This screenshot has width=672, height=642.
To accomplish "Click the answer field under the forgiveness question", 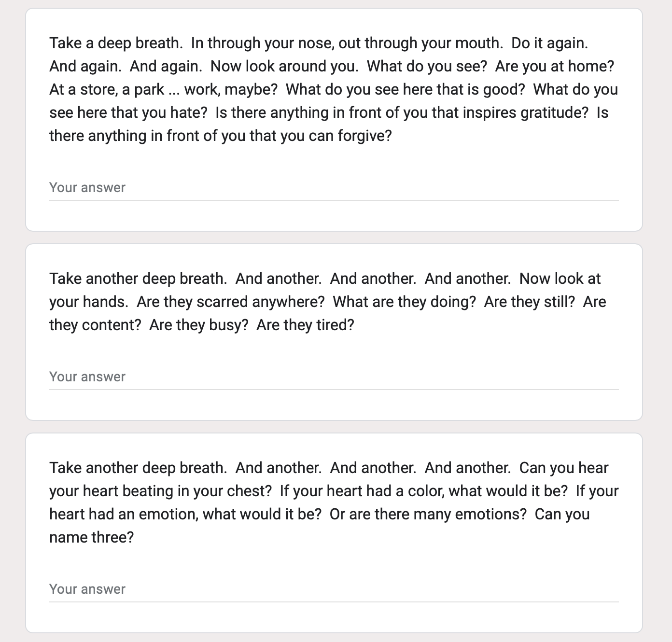I will click(x=334, y=188).
